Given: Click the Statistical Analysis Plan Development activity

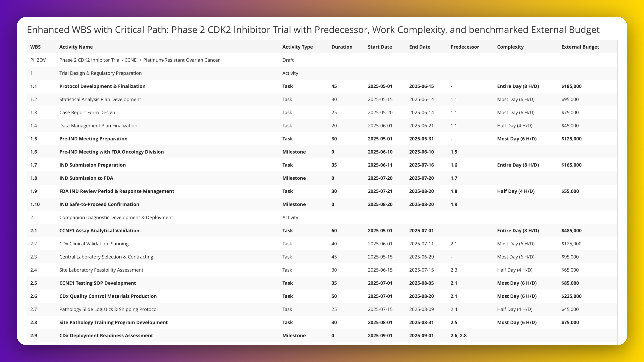Looking at the screenshot, I should [100, 99].
